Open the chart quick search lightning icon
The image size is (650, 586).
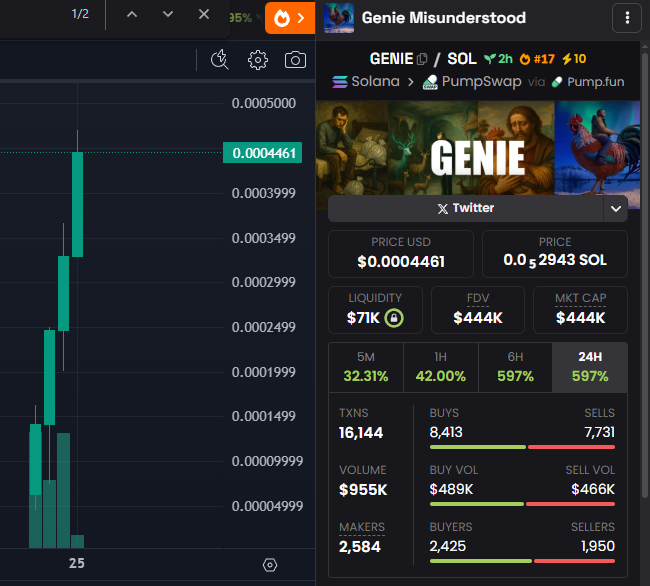pyautogui.click(x=220, y=60)
